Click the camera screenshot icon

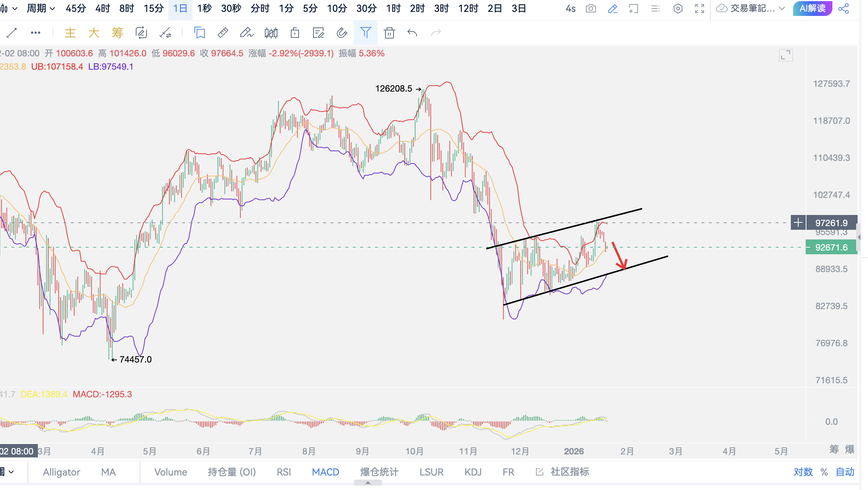click(591, 9)
